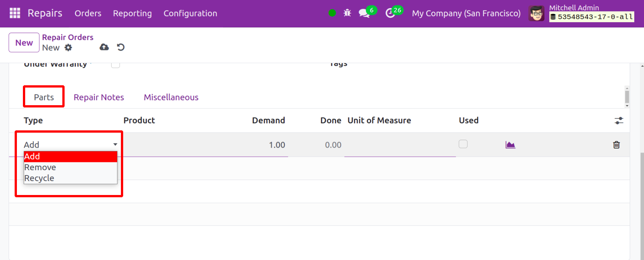Open the actions gear next to New

68,48
